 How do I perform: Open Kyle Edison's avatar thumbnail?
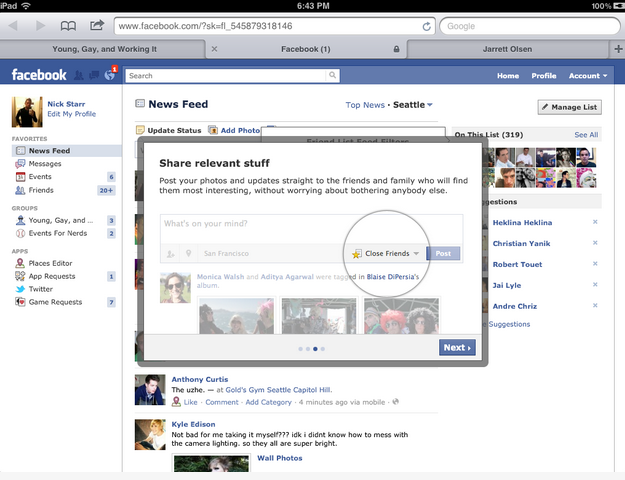point(150,435)
